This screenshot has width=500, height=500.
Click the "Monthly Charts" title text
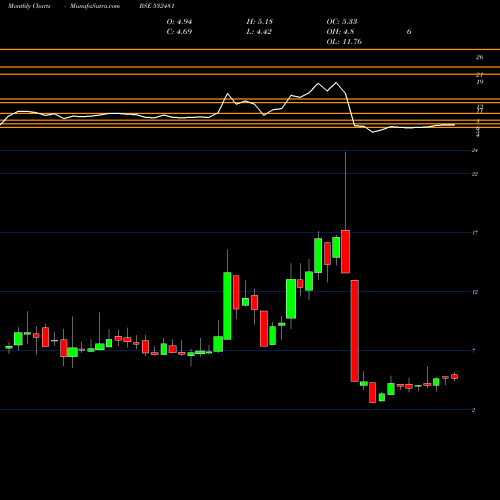click(29, 6)
